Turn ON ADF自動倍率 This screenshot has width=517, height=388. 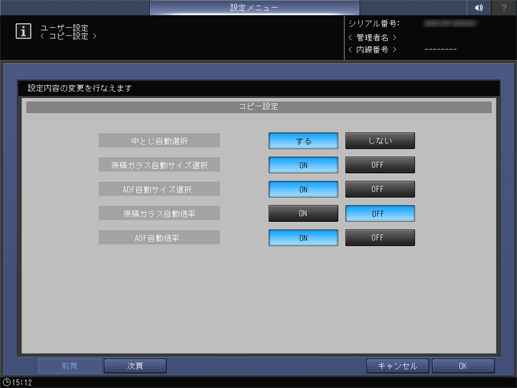pos(303,238)
